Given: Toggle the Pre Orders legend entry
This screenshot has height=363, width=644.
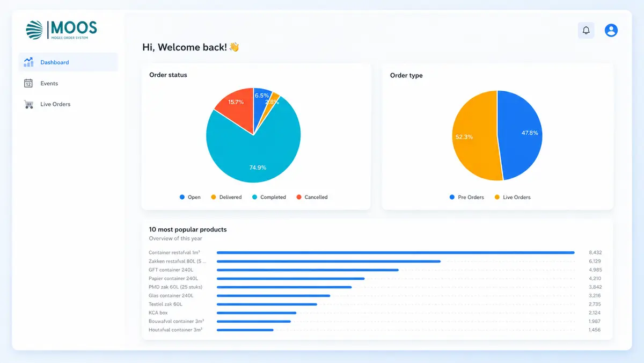Looking at the screenshot, I should [466, 197].
